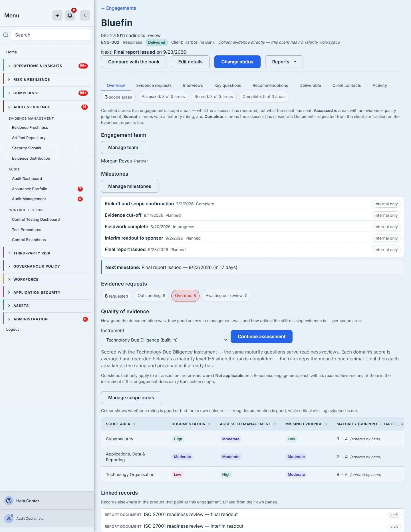Open Audit Management in sidebar
The width and height of the screenshot is (411, 532).
[x=29, y=199]
